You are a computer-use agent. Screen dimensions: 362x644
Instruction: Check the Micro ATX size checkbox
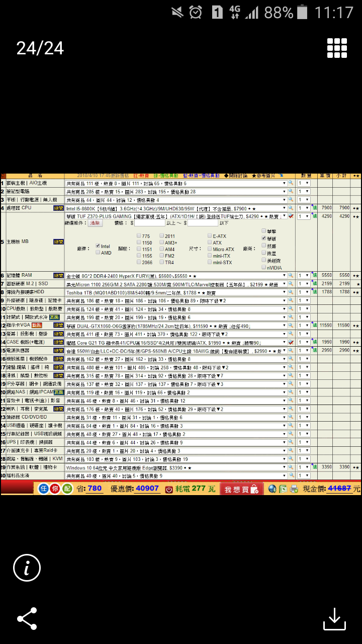(210, 249)
